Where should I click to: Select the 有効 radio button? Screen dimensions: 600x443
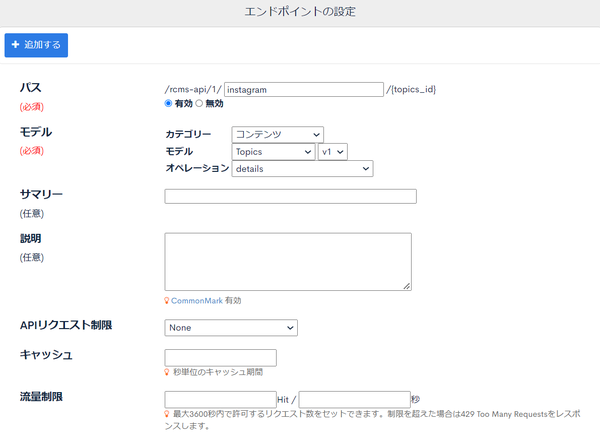click(x=168, y=103)
